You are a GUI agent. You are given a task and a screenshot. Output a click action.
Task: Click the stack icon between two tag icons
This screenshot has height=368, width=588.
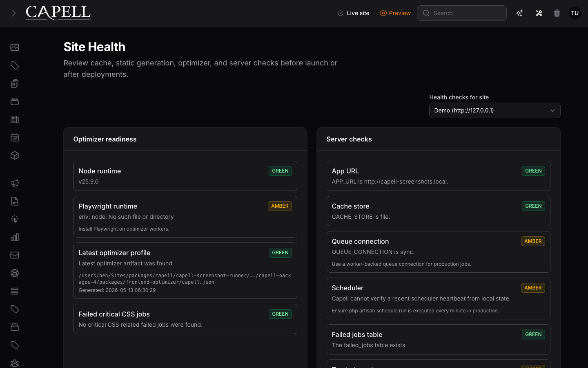[15, 327]
